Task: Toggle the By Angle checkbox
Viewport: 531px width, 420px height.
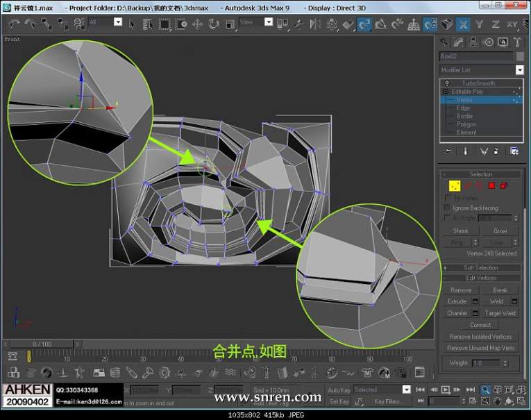Action: (x=448, y=218)
